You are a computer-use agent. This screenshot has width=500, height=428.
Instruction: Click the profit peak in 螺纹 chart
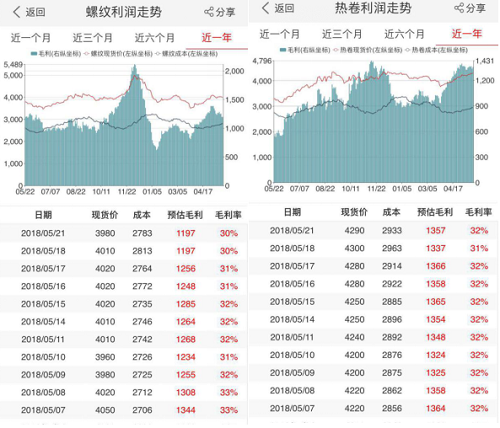coord(134,66)
